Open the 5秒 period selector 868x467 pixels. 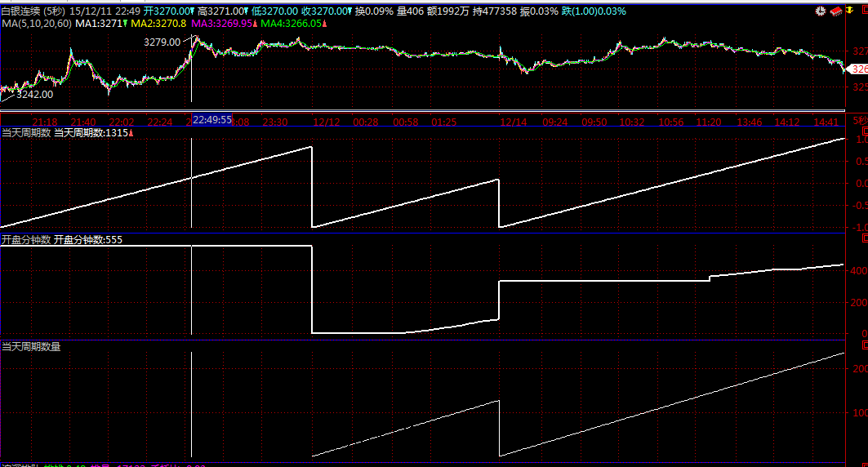[x=858, y=121]
